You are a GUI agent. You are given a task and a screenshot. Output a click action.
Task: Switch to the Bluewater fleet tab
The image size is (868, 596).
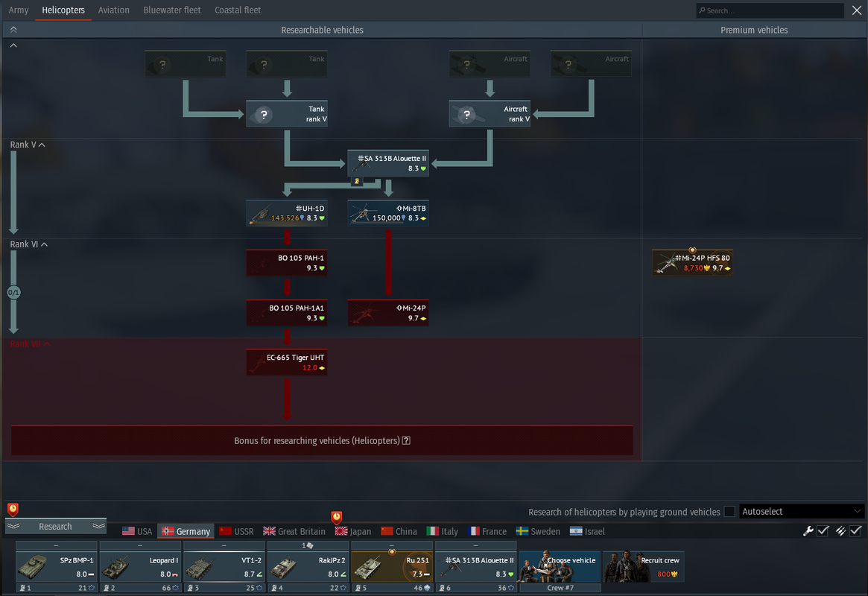[172, 10]
